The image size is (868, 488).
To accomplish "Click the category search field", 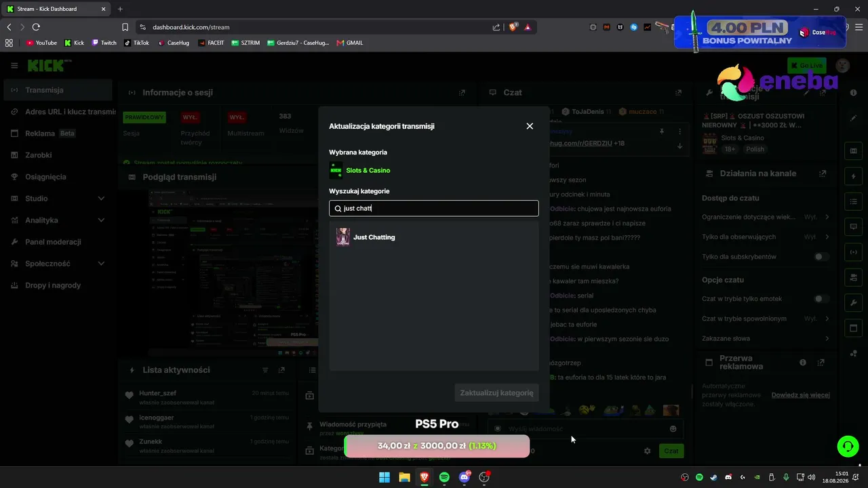I will tap(434, 209).
